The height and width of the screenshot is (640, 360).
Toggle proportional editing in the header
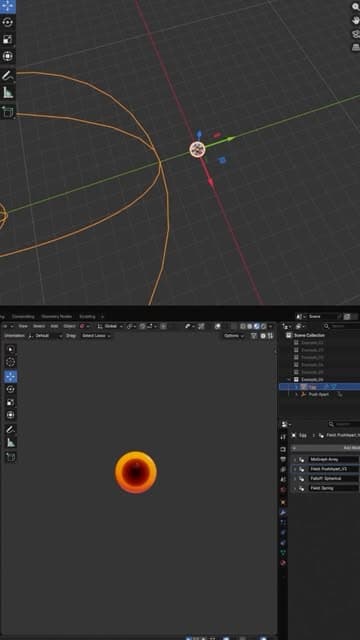163,326
